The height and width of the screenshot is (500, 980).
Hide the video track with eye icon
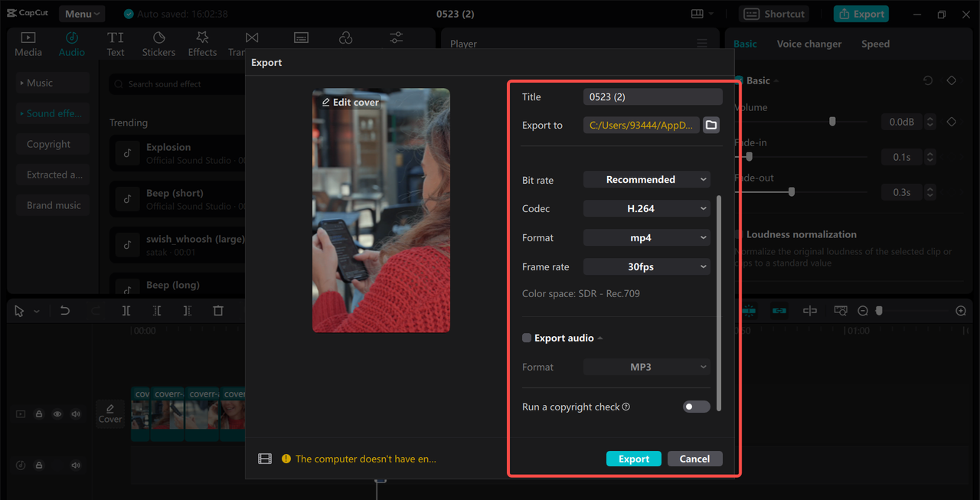pyautogui.click(x=57, y=414)
